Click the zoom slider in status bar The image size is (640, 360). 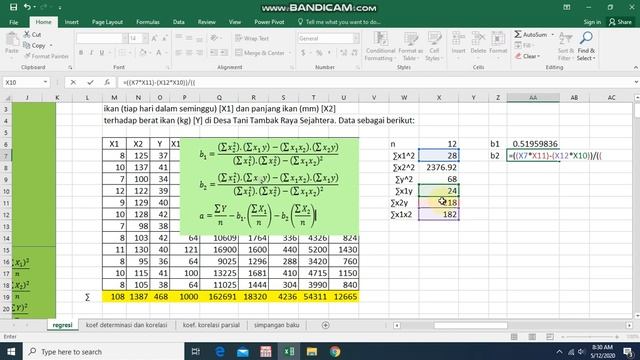(x=590, y=337)
